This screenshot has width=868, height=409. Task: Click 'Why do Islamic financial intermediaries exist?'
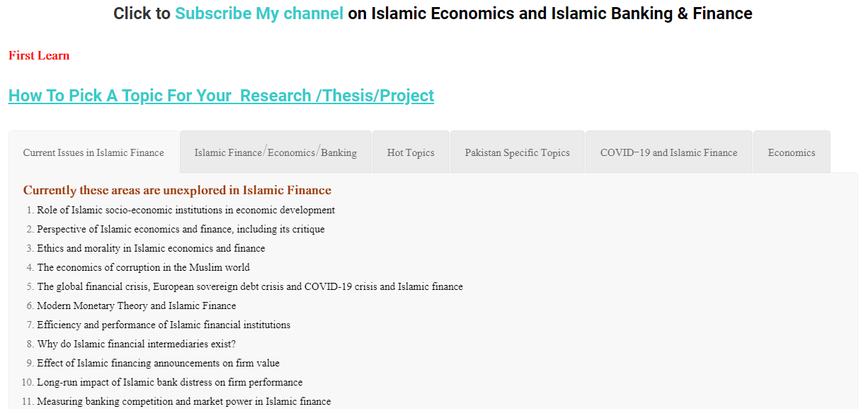click(136, 344)
